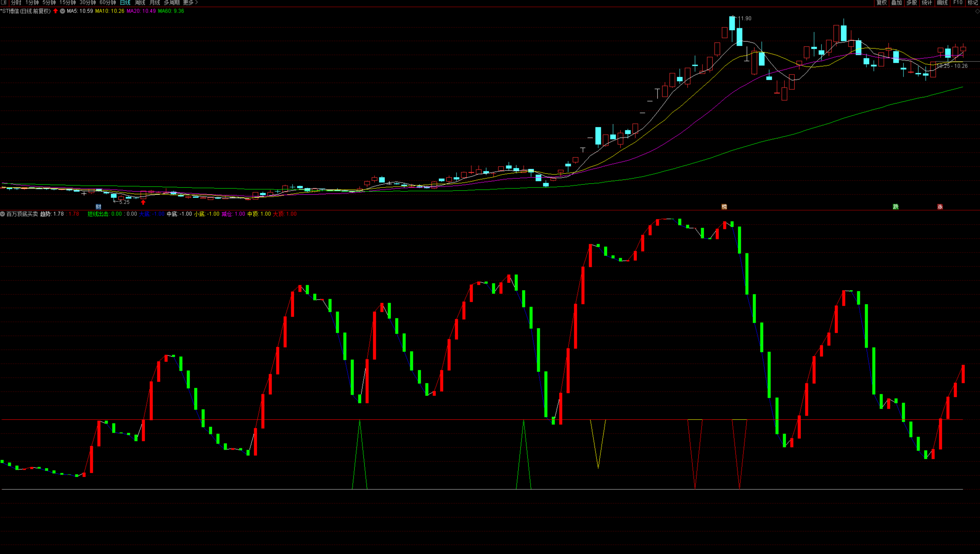Switch to 日线 daily chart

click(x=125, y=3)
